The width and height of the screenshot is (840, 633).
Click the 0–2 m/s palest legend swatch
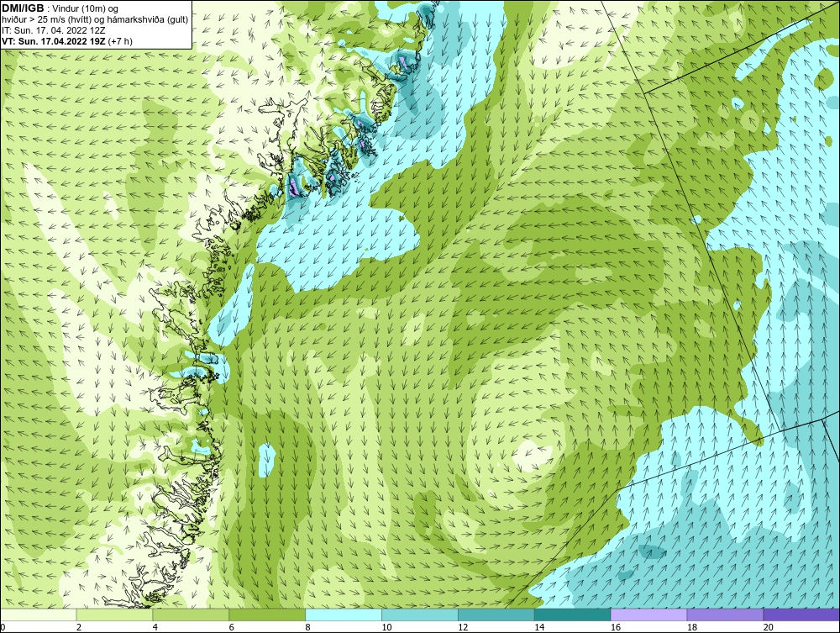point(39,615)
